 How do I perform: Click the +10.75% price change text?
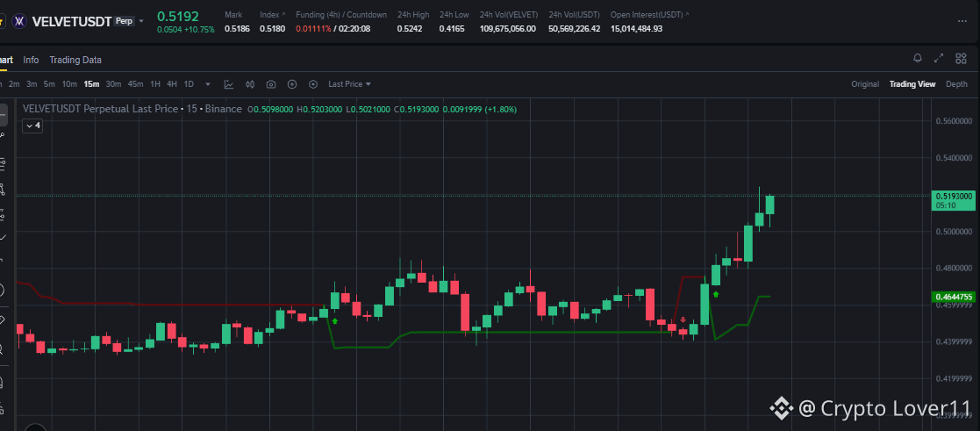coord(199,29)
